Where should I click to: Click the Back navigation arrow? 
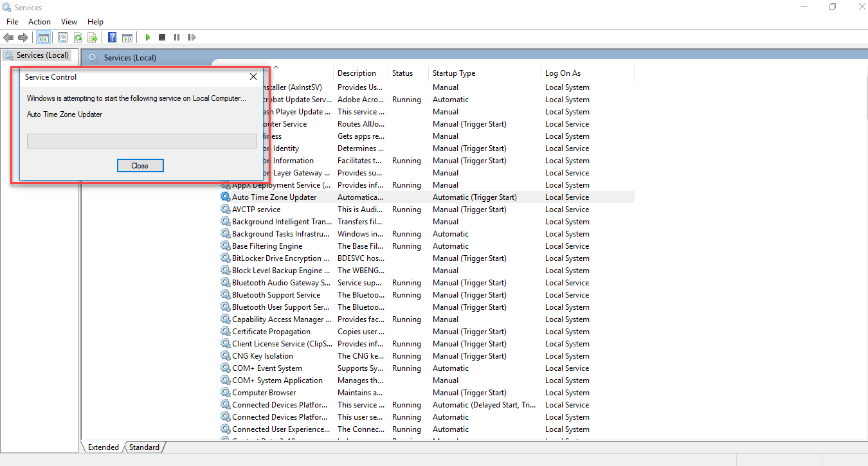pos(8,37)
